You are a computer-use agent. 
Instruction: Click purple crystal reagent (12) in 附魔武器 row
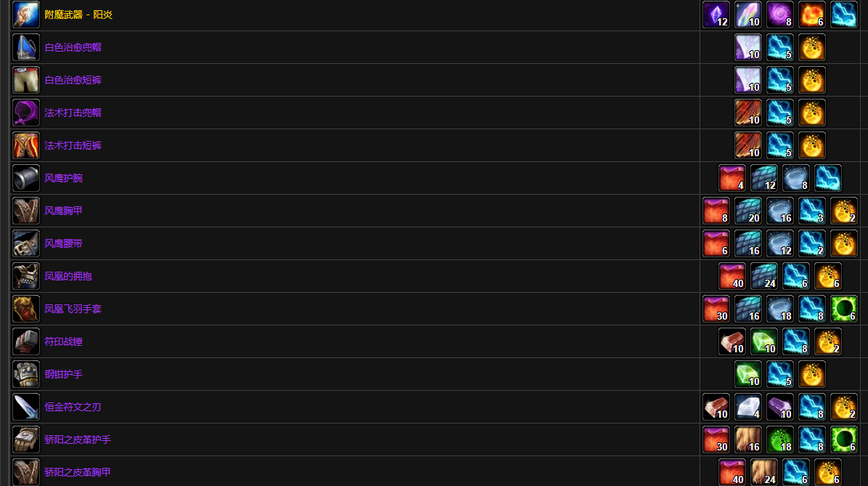716,15
